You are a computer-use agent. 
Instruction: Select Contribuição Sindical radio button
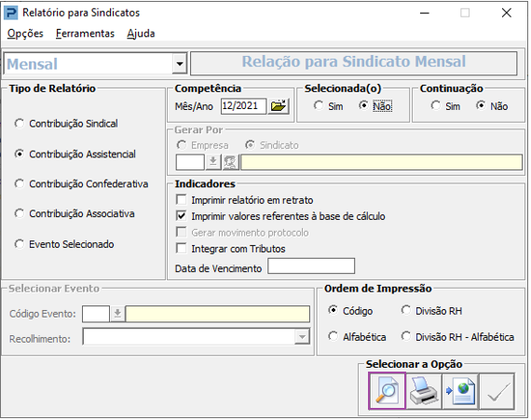[x=20, y=124]
